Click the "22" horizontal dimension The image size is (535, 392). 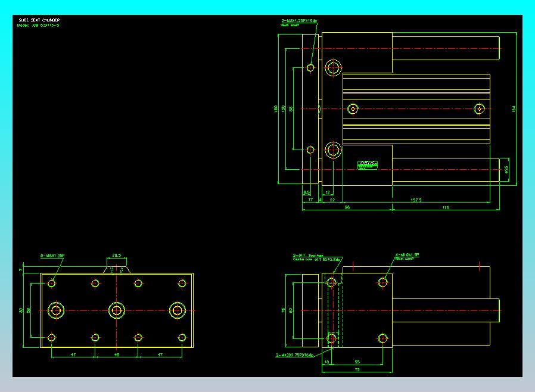click(332, 200)
